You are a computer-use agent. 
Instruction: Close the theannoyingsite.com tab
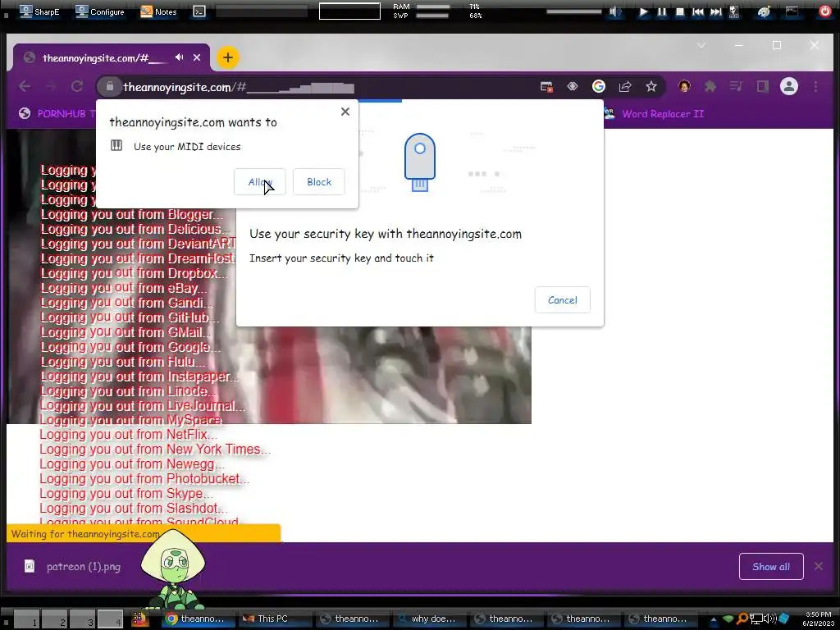[x=197, y=57]
